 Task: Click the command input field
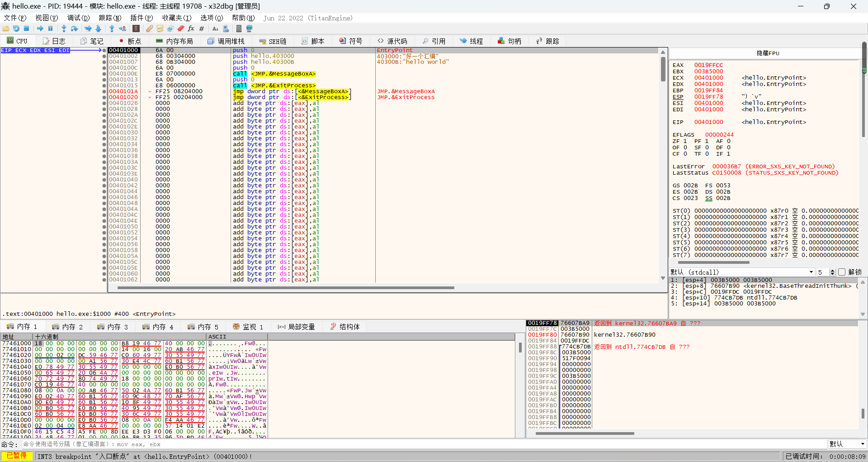(424, 444)
